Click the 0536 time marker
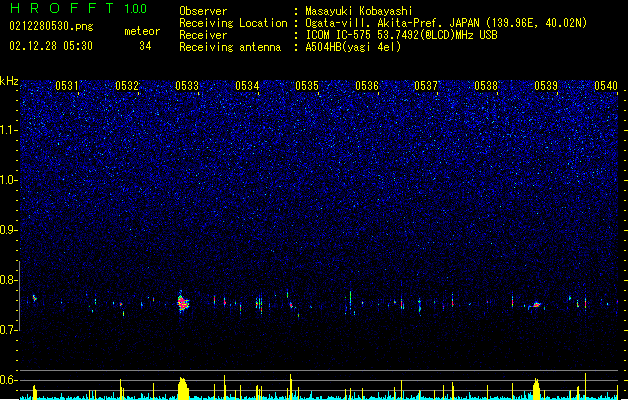This screenshot has width=629, height=400. [367, 86]
